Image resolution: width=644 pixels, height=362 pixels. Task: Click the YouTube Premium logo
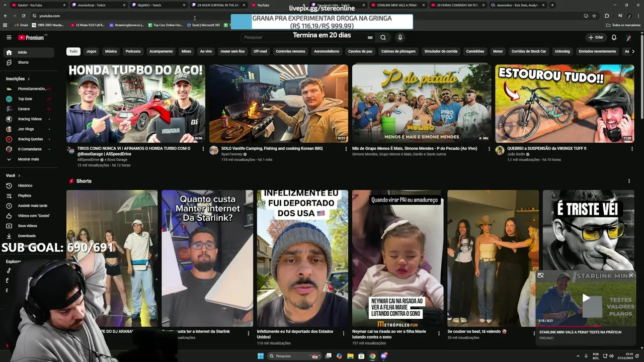[31, 37]
